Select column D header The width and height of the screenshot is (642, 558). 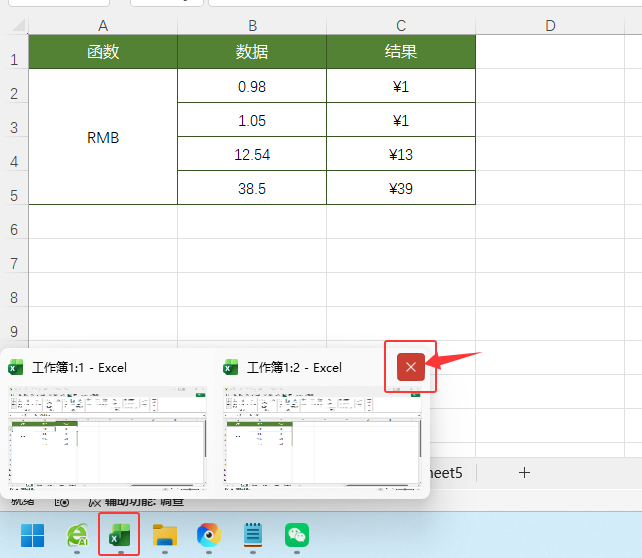point(550,26)
